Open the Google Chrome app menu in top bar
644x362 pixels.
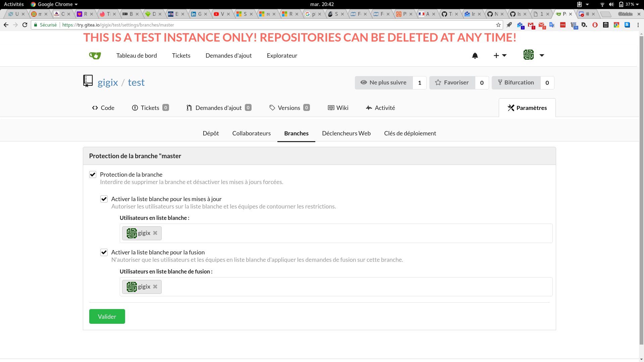click(54, 4)
